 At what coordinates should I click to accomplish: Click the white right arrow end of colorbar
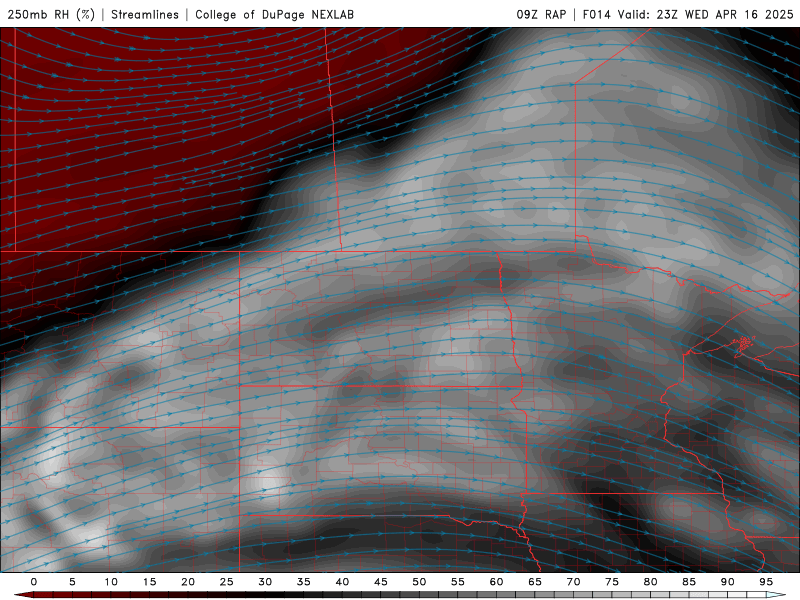[776, 595]
